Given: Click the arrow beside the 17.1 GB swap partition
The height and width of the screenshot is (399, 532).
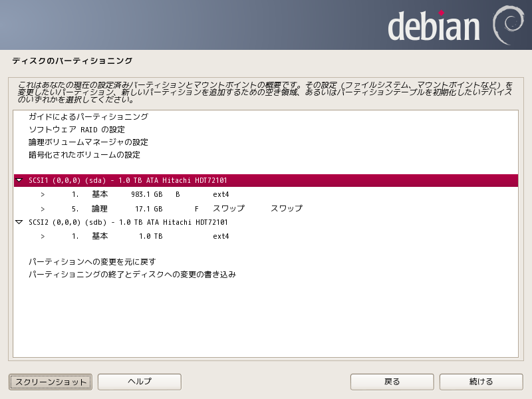Looking at the screenshot, I should (43, 209).
